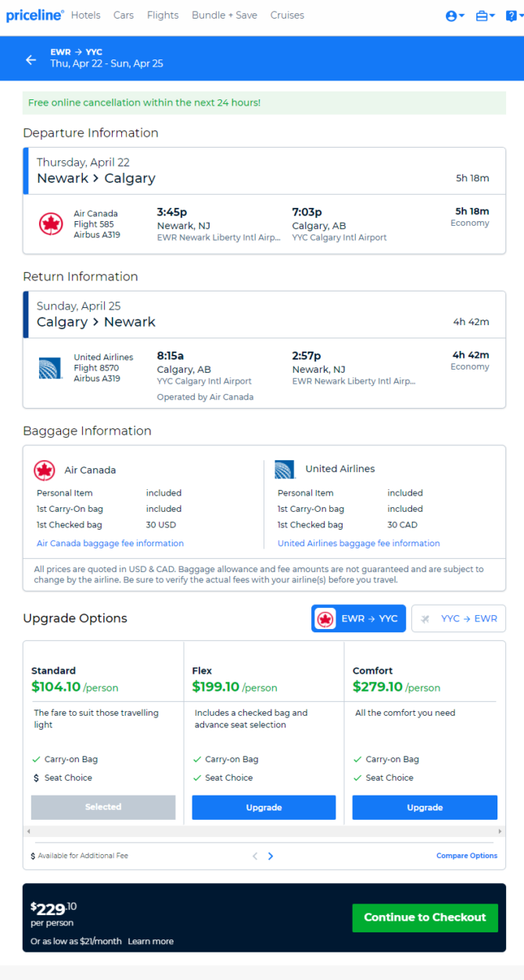Screen dimensions: 524x980
Task: Open the Flights menu item
Action: pyautogui.click(x=163, y=15)
